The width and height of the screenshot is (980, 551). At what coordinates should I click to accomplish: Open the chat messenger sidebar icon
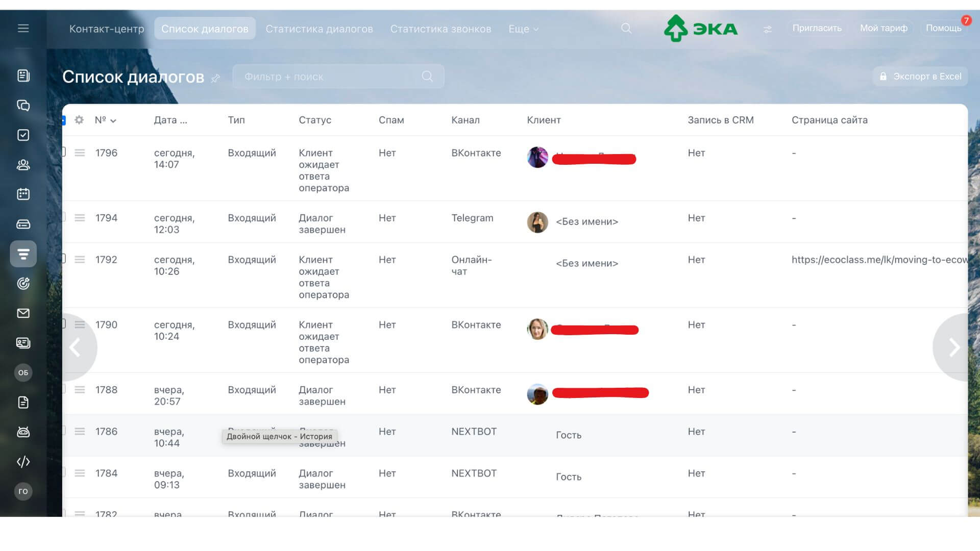click(23, 106)
